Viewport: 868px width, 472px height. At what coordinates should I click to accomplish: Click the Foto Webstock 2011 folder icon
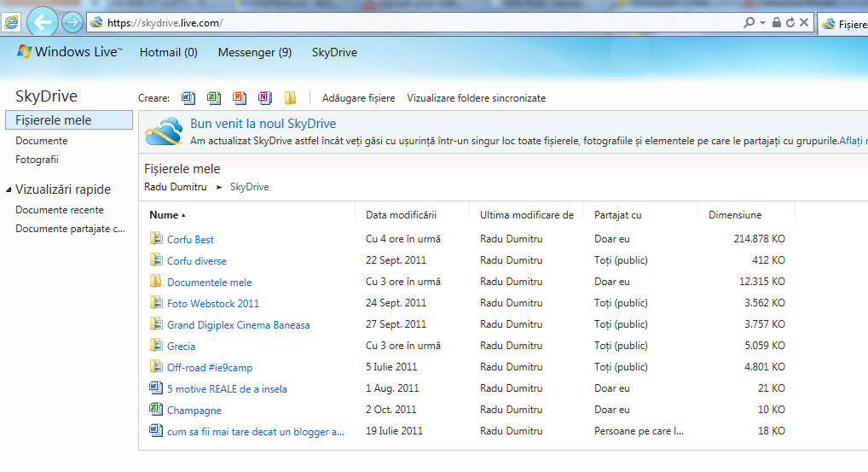156,302
